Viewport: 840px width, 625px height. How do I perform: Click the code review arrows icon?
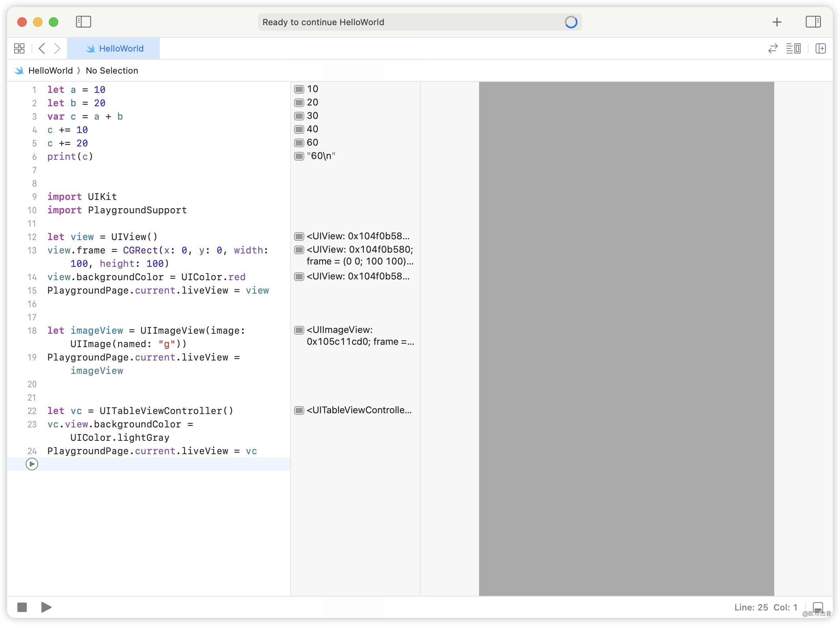(773, 48)
